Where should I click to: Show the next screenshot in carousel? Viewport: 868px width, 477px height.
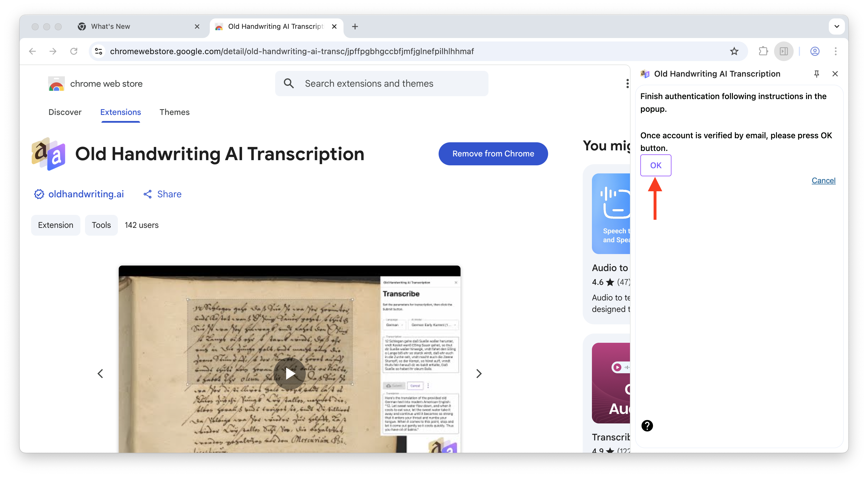[479, 373]
